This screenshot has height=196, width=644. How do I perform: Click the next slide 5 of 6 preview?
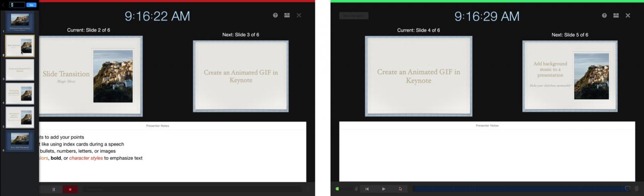570,76
